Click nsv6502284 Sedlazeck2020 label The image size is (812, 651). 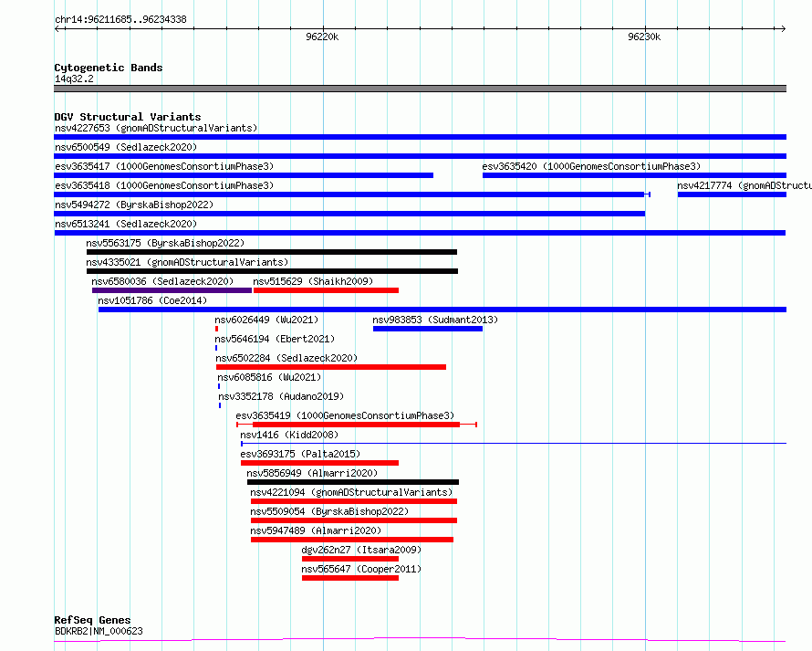[x=286, y=358]
